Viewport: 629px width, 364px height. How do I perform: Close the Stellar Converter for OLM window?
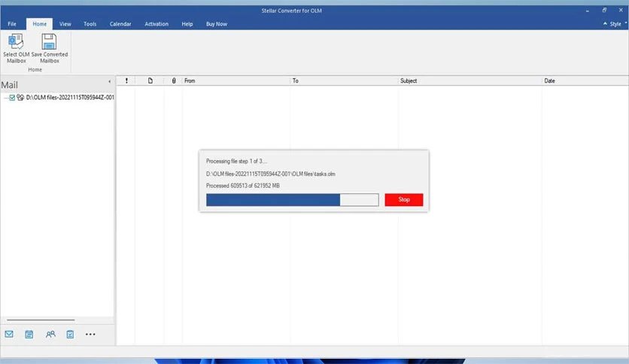[621, 11]
